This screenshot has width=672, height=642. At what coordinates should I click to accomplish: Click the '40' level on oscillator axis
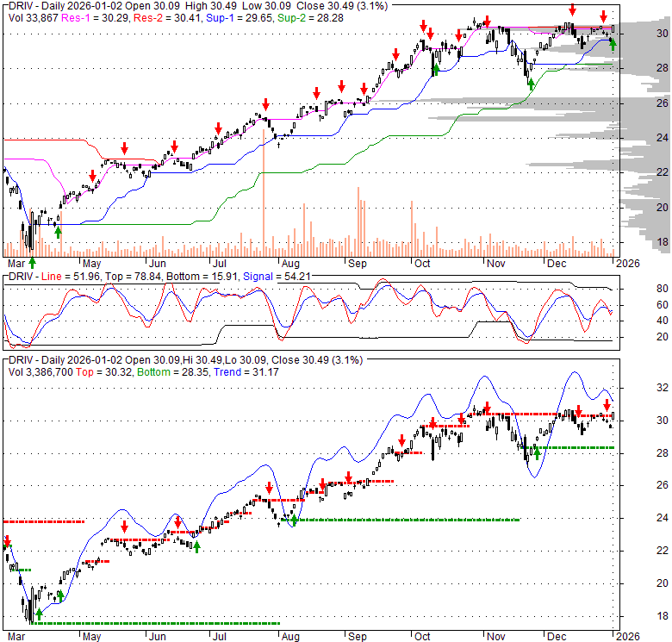(663, 321)
